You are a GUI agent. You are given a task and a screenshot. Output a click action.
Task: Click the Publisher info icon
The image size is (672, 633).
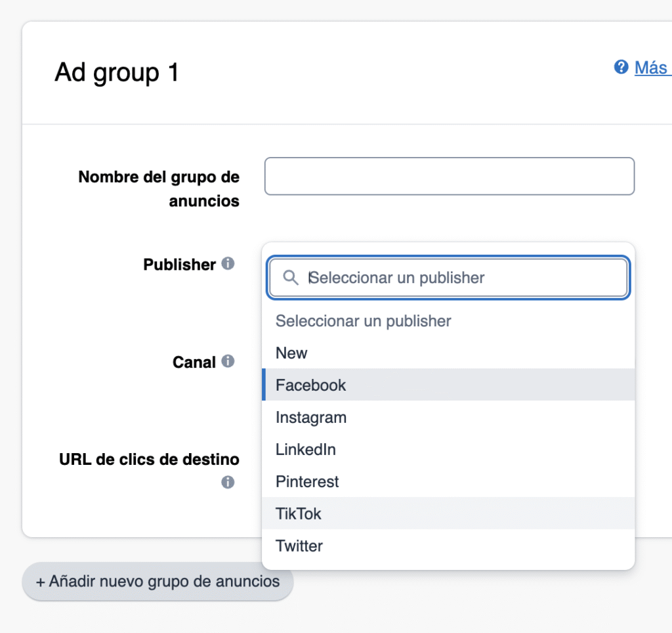point(228,264)
